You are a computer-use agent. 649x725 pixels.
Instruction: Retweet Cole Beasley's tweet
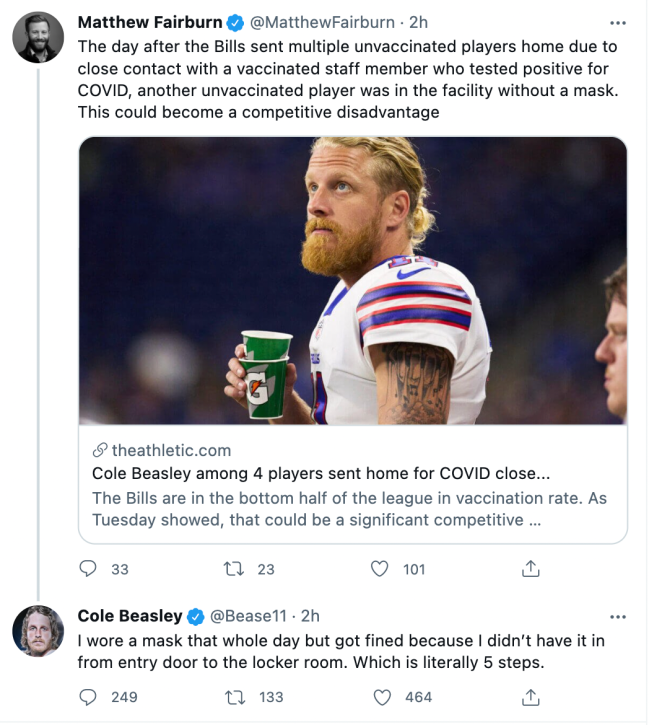click(x=237, y=697)
